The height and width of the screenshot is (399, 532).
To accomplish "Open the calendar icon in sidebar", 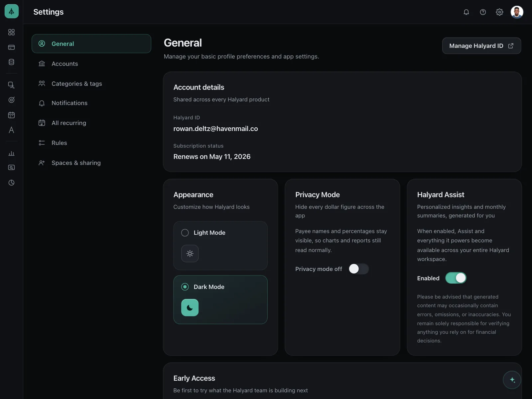I will point(11,115).
